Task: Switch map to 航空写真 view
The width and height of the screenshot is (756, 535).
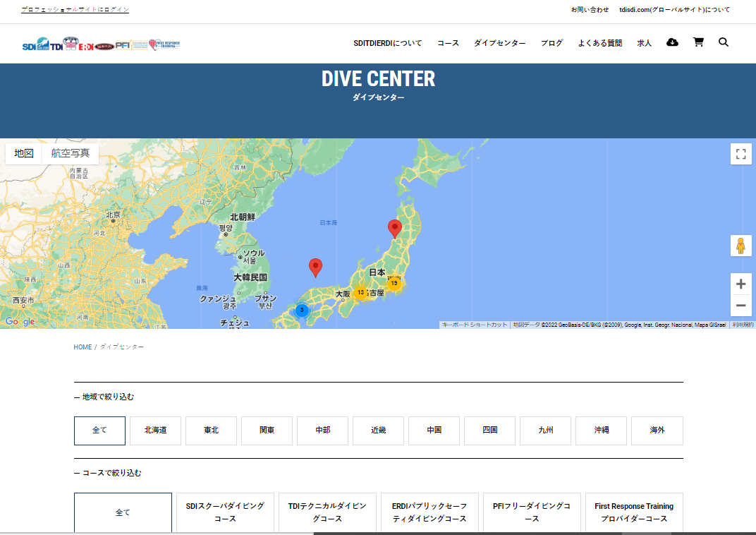Action: coord(71,153)
